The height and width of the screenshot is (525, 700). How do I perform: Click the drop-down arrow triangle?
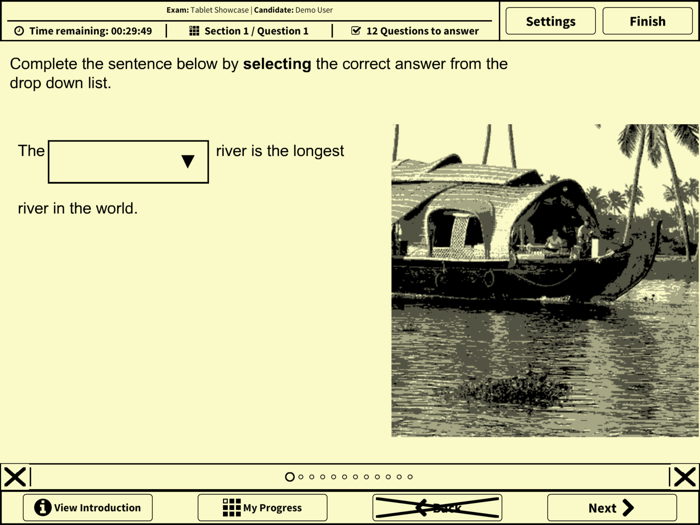point(188,161)
